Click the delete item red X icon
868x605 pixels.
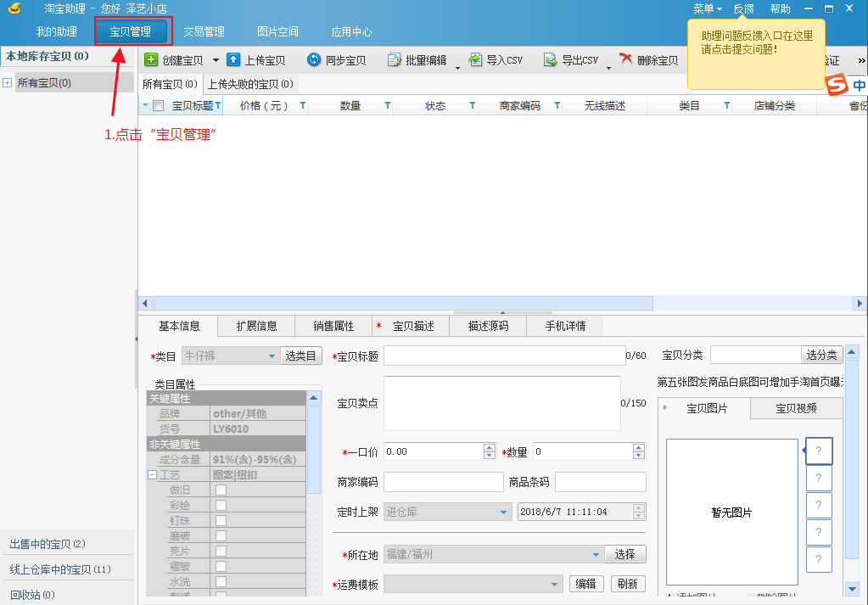coord(625,59)
